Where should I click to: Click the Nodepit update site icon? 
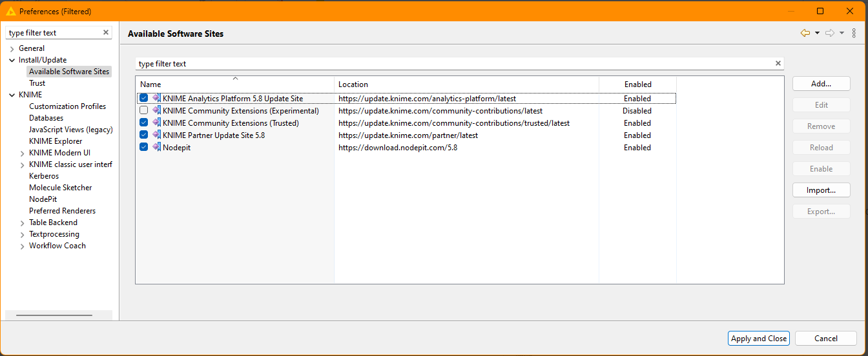point(156,147)
